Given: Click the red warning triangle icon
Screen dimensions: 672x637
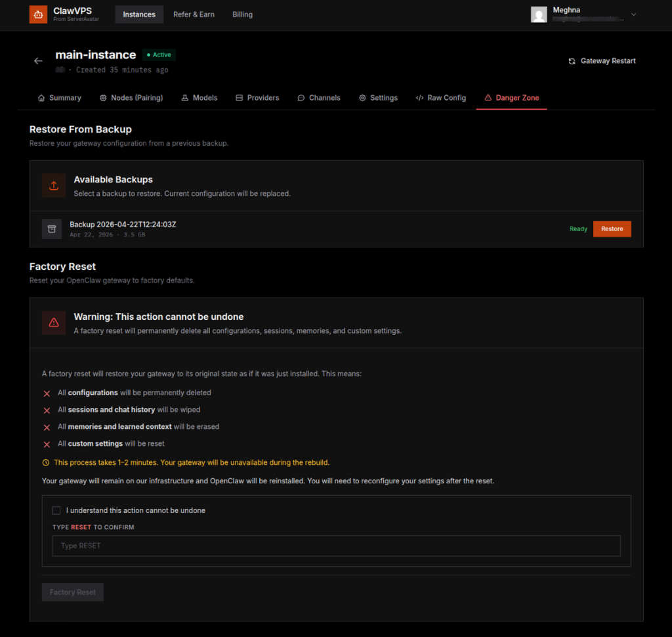Looking at the screenshot, I should [53, 322].
